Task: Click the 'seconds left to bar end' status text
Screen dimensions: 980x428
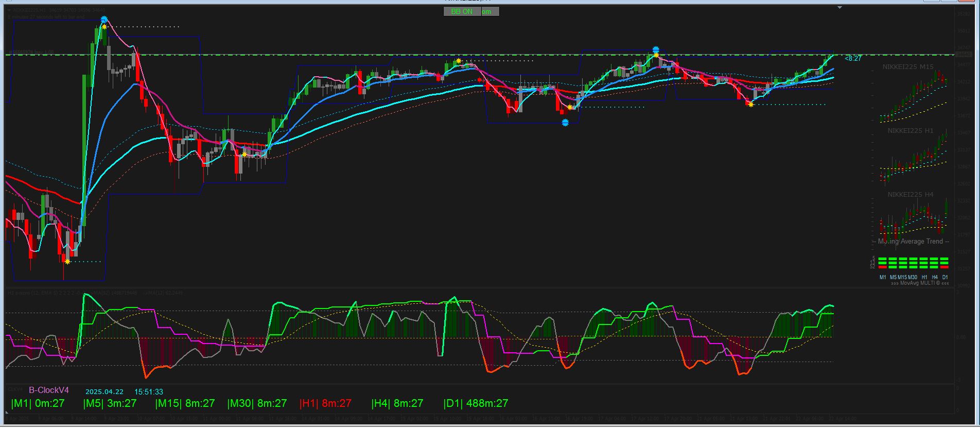Action: (x=46, y=17)
